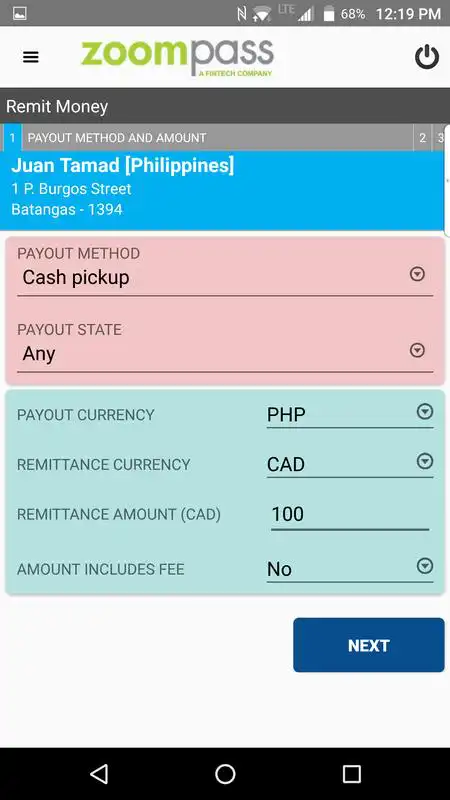The height and width of the screenshot is (800, 450).
Task: Open the Payout Currency PHP dropdown
Action: [x=349, y=415]
